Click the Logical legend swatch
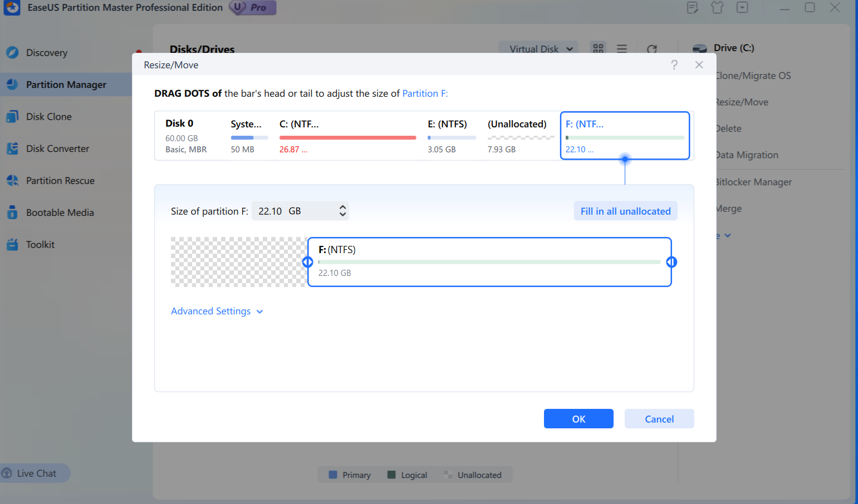The height and width of the screenshot is (504, 858). tap(391, 475)
